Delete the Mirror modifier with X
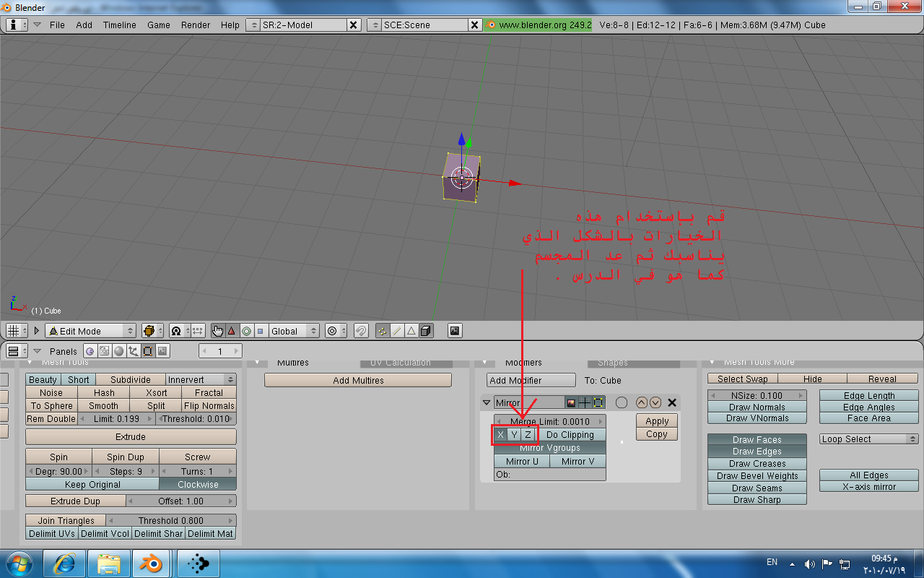 point(672,402)
